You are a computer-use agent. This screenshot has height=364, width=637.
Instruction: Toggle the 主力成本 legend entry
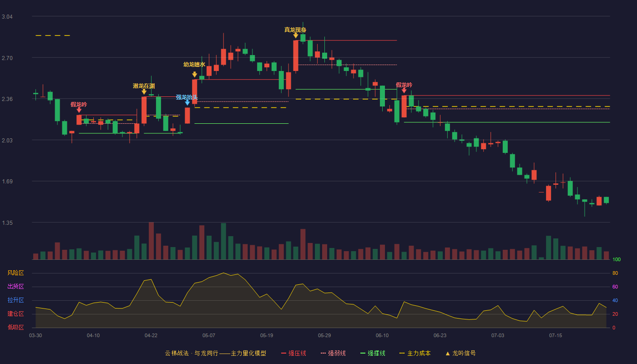[415, 353]
